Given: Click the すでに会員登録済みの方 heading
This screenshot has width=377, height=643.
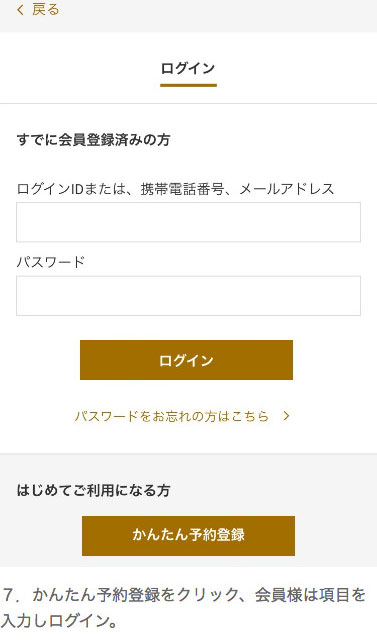Looking at the screenshot, I should point(93,140).
